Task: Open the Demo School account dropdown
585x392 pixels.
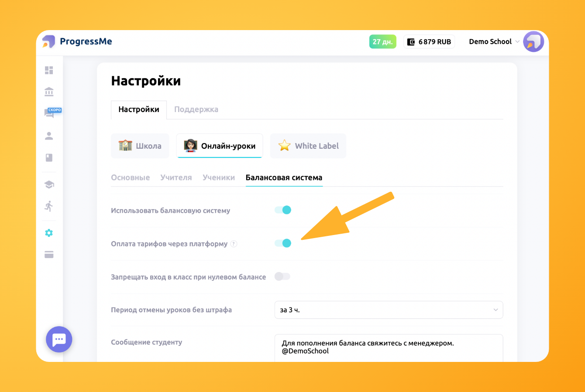Action: pos(494,42)
